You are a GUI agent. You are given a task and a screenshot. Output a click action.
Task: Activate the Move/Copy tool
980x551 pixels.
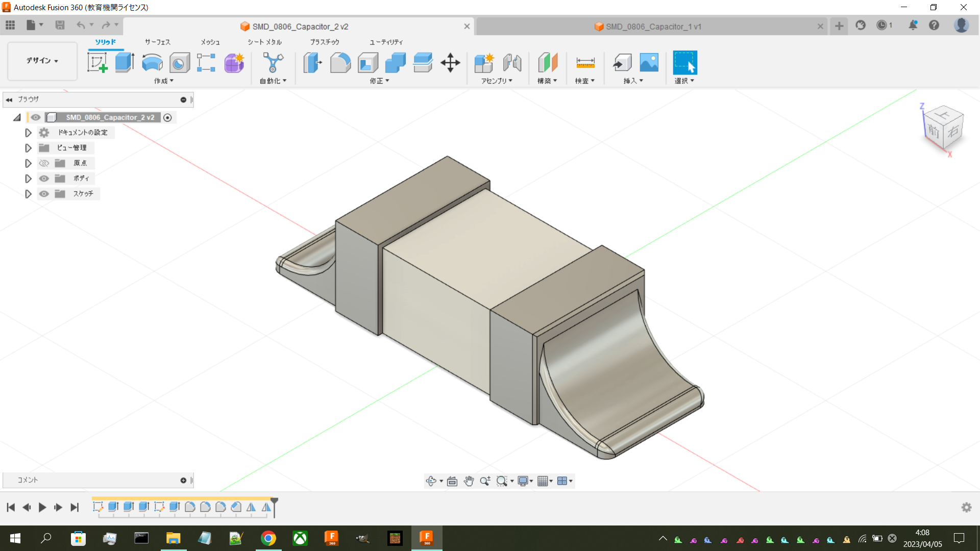(450, 63)
